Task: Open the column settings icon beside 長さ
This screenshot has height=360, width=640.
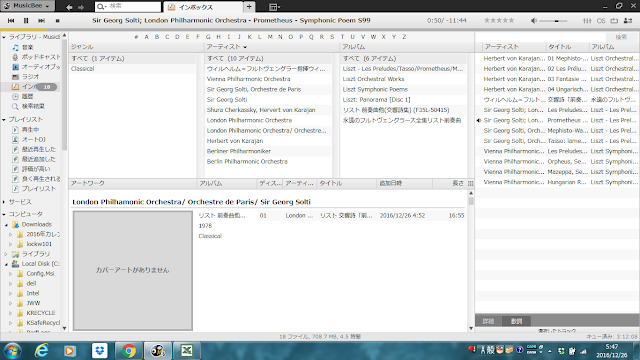Action: [470, 184]
